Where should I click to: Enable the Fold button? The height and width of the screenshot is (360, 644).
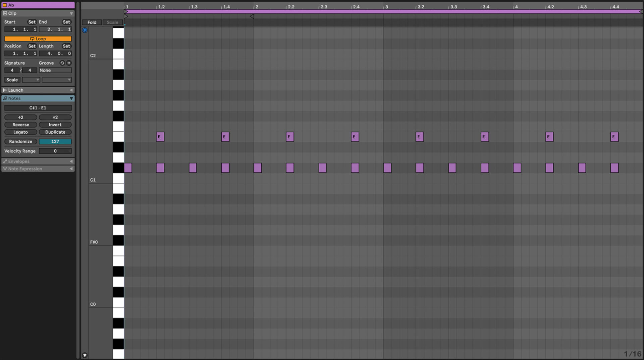click(92, 22)
